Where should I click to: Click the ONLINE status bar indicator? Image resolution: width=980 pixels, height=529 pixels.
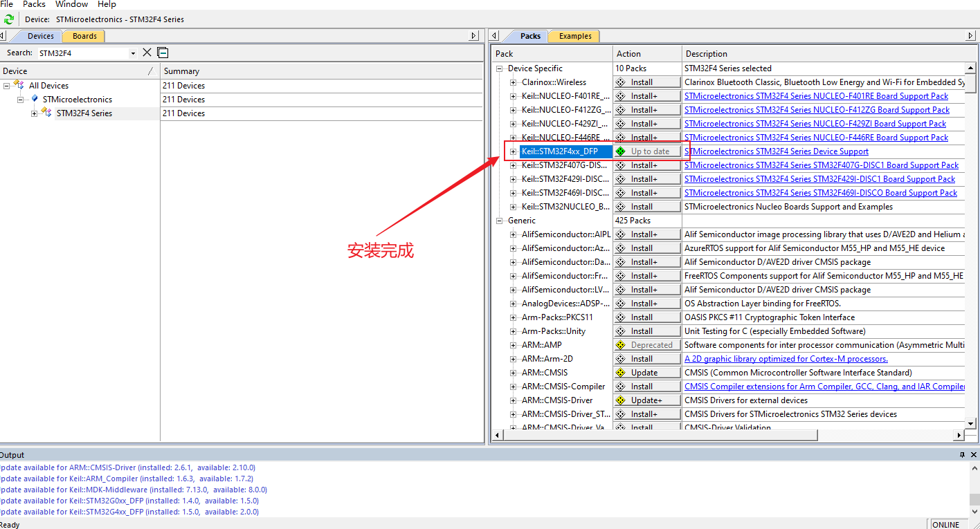(945, 524)
